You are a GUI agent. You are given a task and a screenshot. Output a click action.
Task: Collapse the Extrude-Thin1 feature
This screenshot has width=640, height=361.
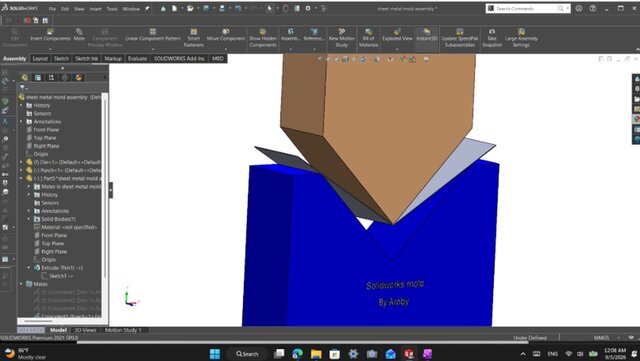coord(29,268)
